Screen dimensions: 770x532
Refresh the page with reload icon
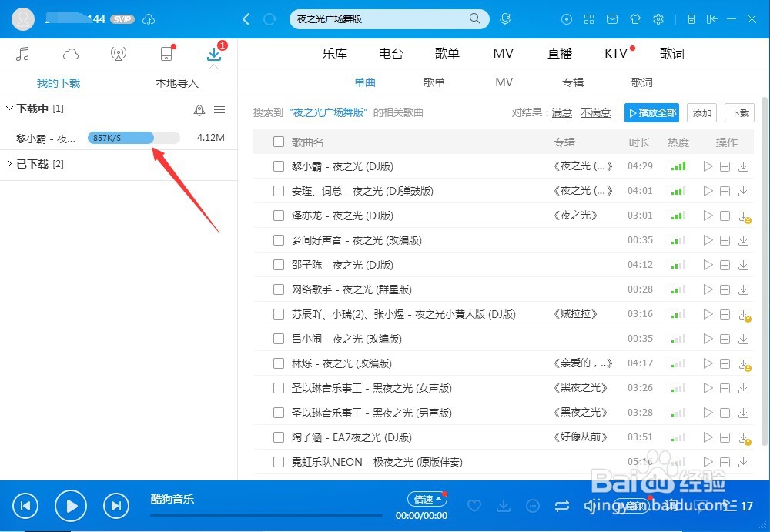pos(269,19)
